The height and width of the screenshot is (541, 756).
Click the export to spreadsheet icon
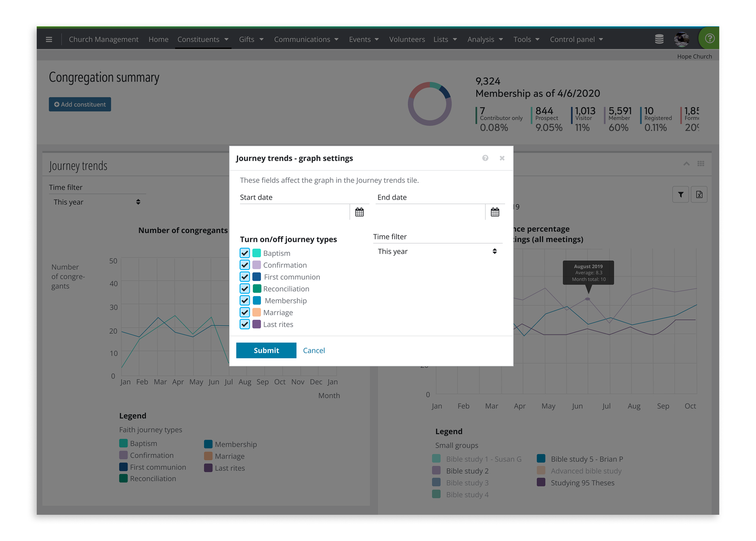click(x=699, y=195)
